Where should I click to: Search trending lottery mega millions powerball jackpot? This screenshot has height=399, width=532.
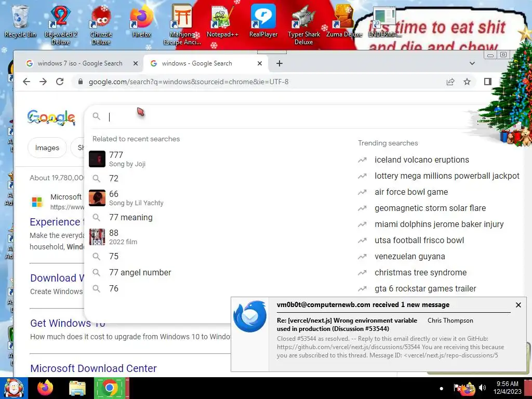click(x=447, y=176)
